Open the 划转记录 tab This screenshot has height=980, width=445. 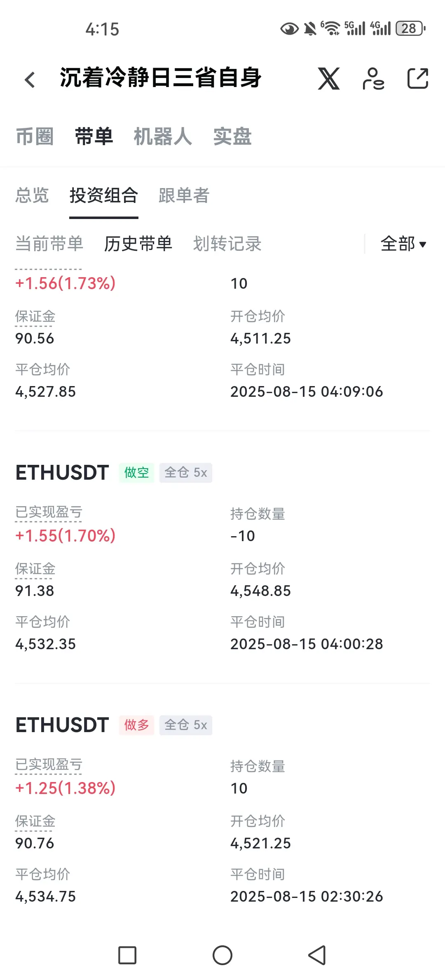pyautogui.click(x=227, y=244)
